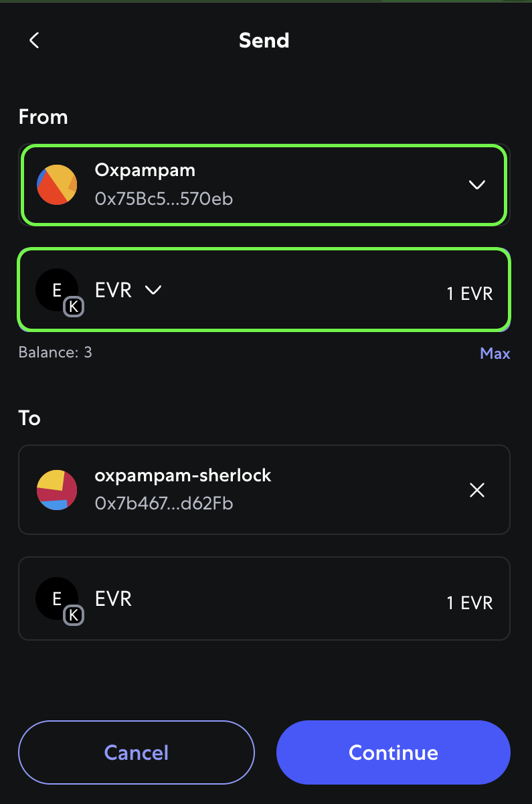532x804 pixels.
Task: Click the sender address 0x75Bc5...570eb
Action: [x=164, y=198]
